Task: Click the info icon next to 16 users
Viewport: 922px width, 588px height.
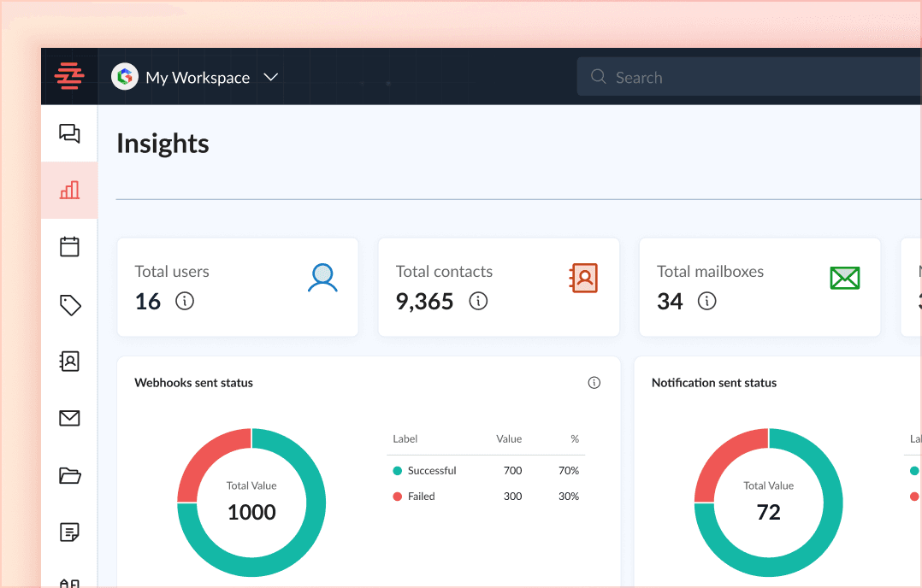Action: click(x=185, y=302)
